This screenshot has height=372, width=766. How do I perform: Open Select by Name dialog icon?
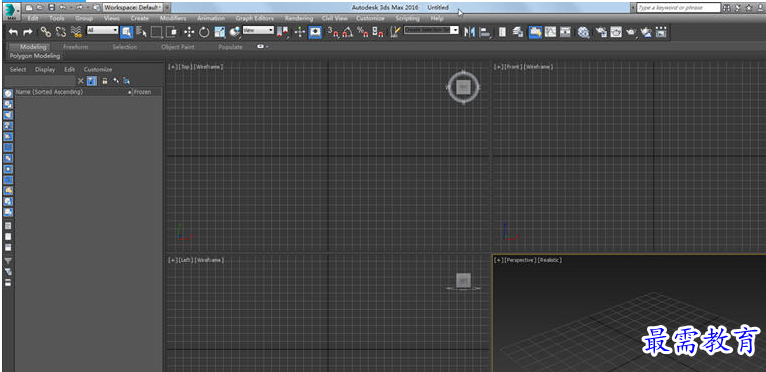pos(142,32)
